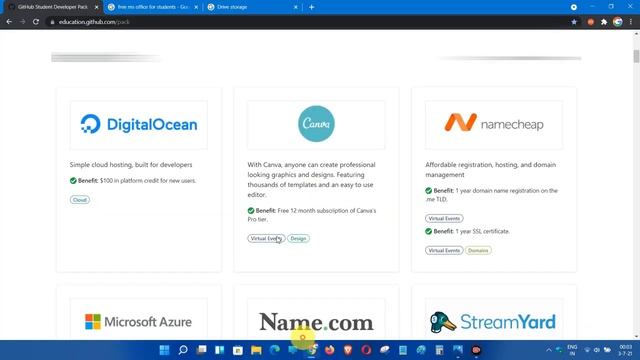640x360 pixels.
Task: Open the volume tray icon
Action: 597,350
